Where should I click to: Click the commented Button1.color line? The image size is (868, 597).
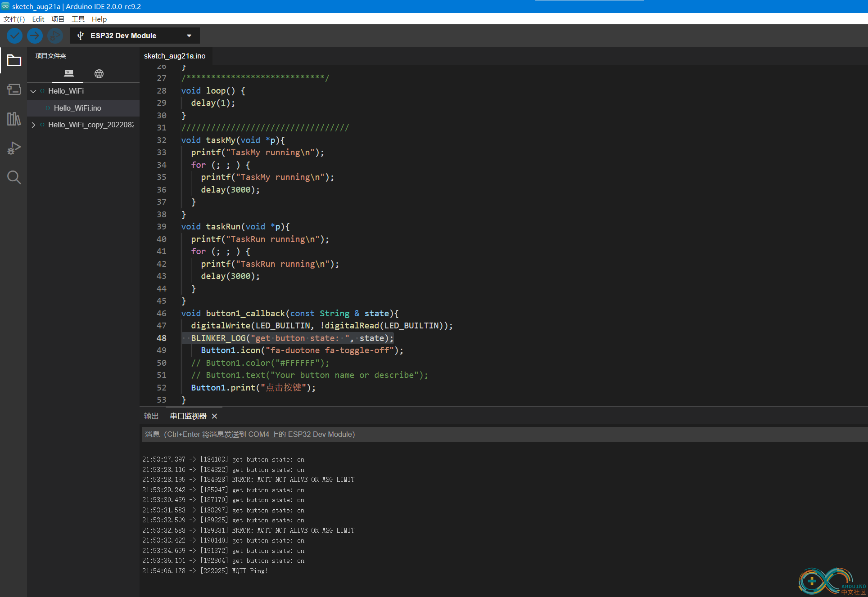click(260, 363)
